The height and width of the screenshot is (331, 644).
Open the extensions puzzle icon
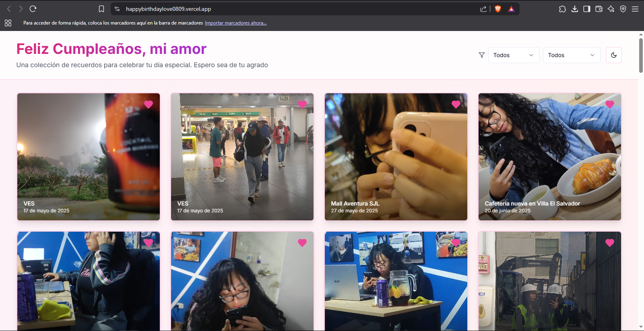tap(562, 9)
